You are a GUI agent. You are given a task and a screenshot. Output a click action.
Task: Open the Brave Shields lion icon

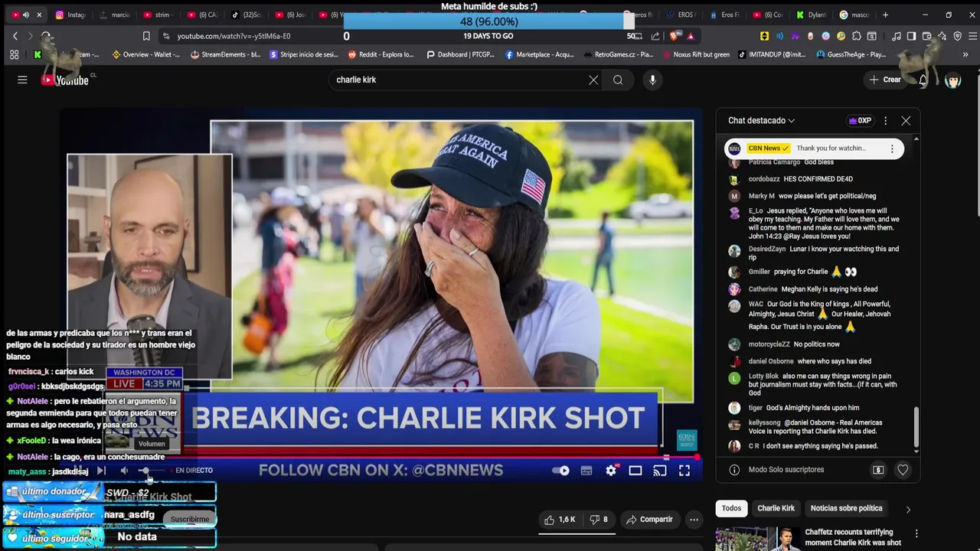(675, 36)
